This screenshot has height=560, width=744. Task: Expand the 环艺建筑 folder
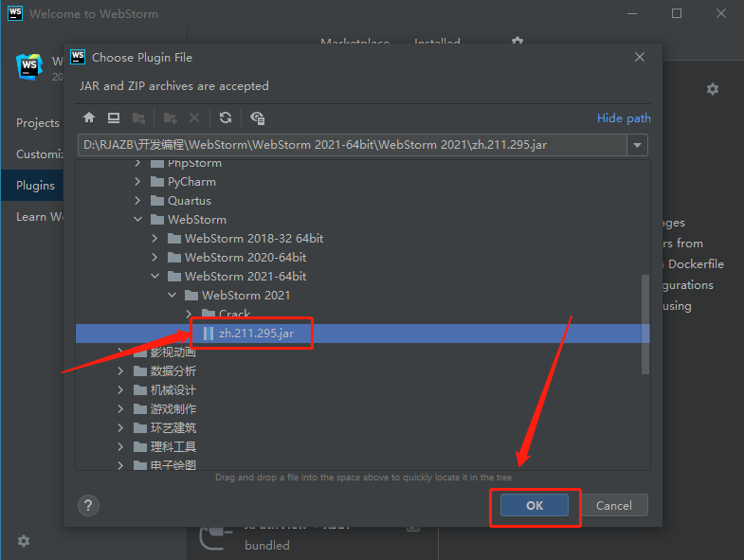click(120, 428)
